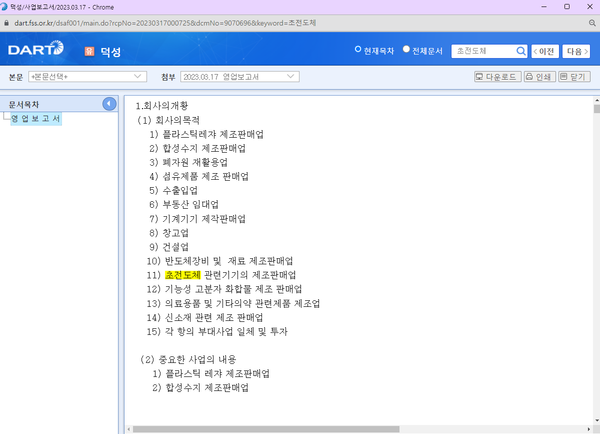
Task: Go to next search result with 다음
Action: coord(576,51)
